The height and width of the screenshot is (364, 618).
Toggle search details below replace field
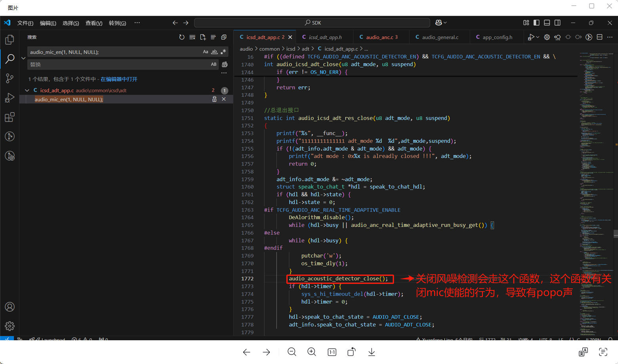[x=224, y=73]
